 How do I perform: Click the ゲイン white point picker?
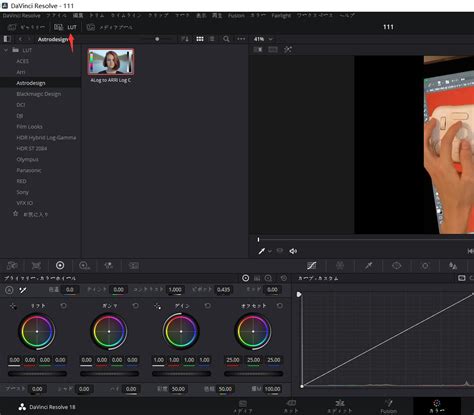point(158,306)
